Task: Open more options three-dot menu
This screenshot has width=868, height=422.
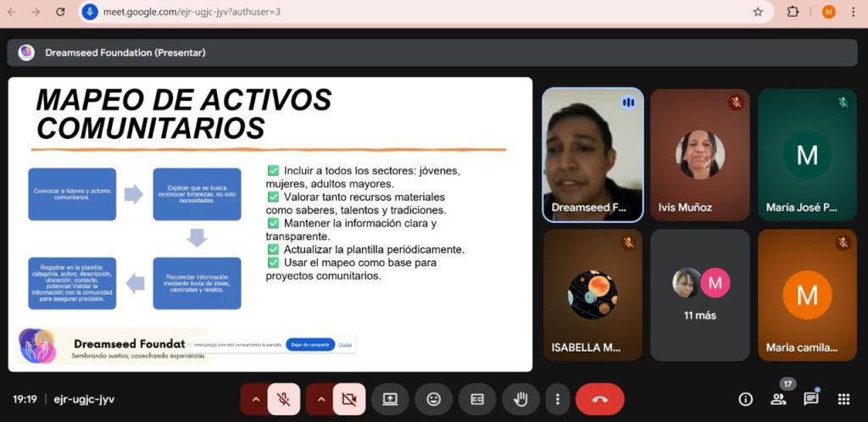Action: click(557, 399)
